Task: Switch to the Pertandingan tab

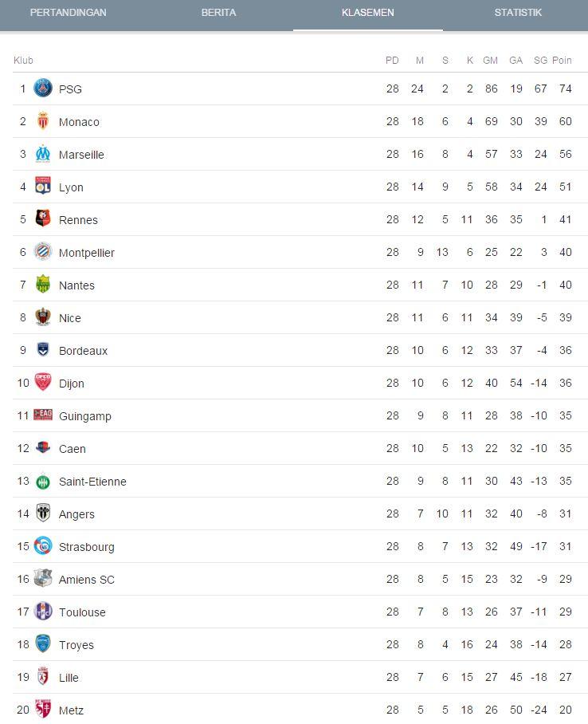Action: click(69, 13)
